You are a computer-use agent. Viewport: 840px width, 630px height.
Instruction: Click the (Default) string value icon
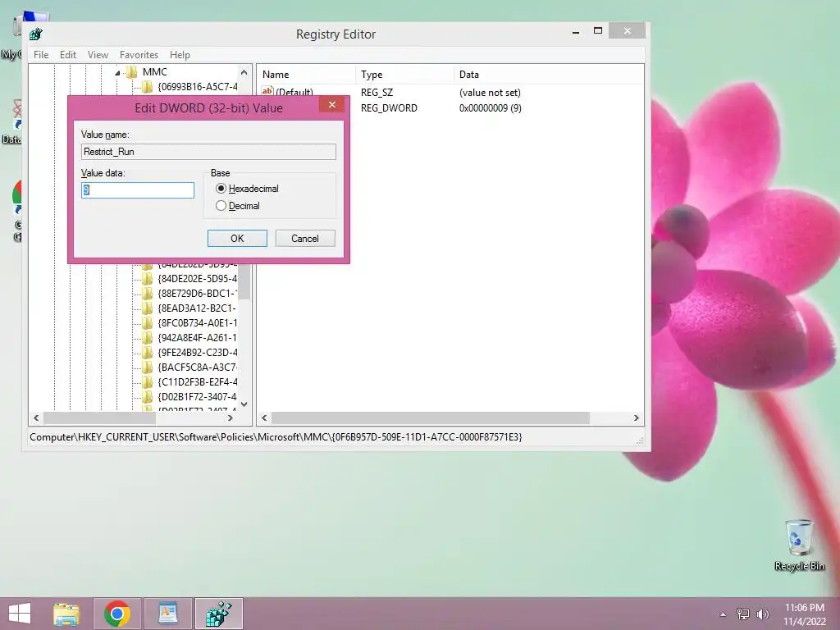pyautogui.click(x=267, y=91)
